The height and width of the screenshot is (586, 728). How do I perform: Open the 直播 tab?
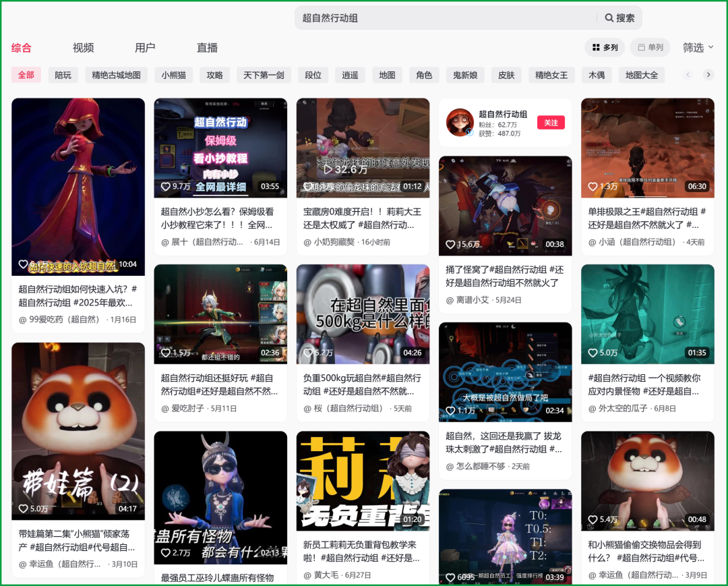tap(207, 47)
